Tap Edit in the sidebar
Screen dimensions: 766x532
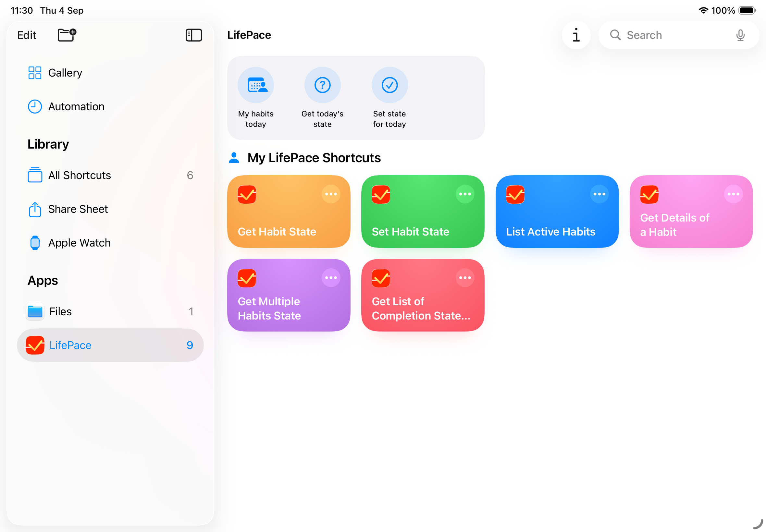click(27, 35)
